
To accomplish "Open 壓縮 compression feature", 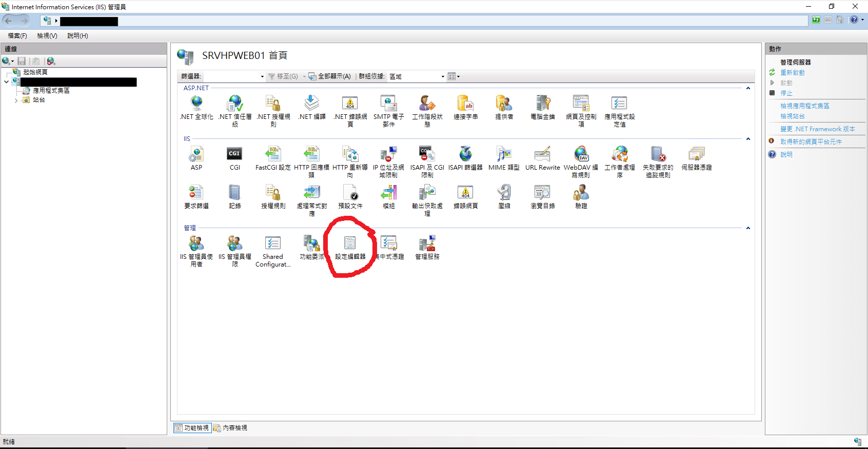I will pos(504,197).
